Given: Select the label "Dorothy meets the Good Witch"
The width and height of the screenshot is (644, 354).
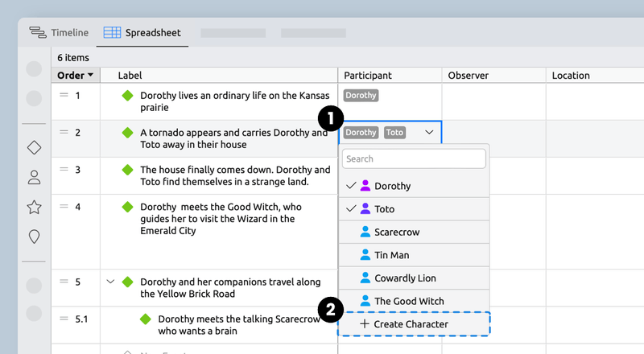Looking at the screenshot, I should [221, 219].
